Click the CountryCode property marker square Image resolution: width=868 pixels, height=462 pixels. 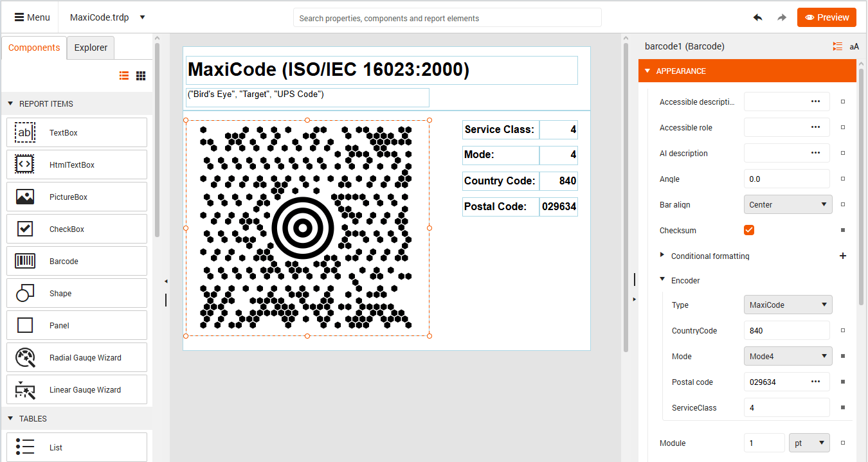point(843,330)
